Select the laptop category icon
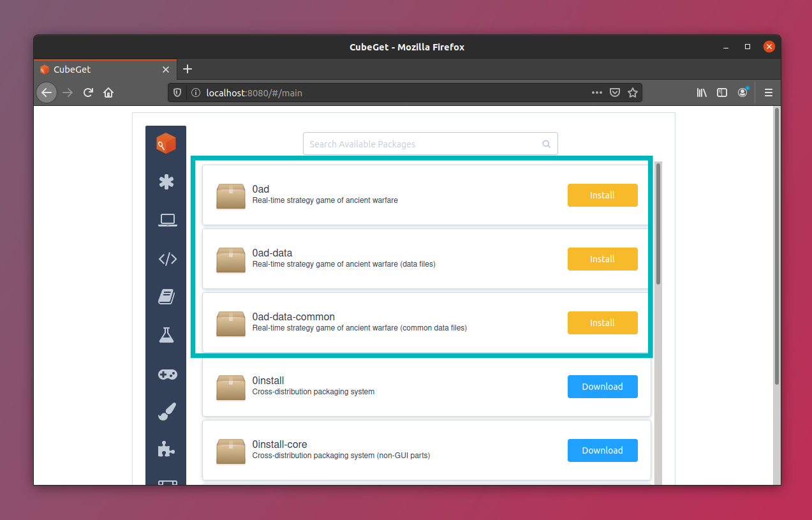The width and height of the screenshot is (812, 520). click(167, 220)
